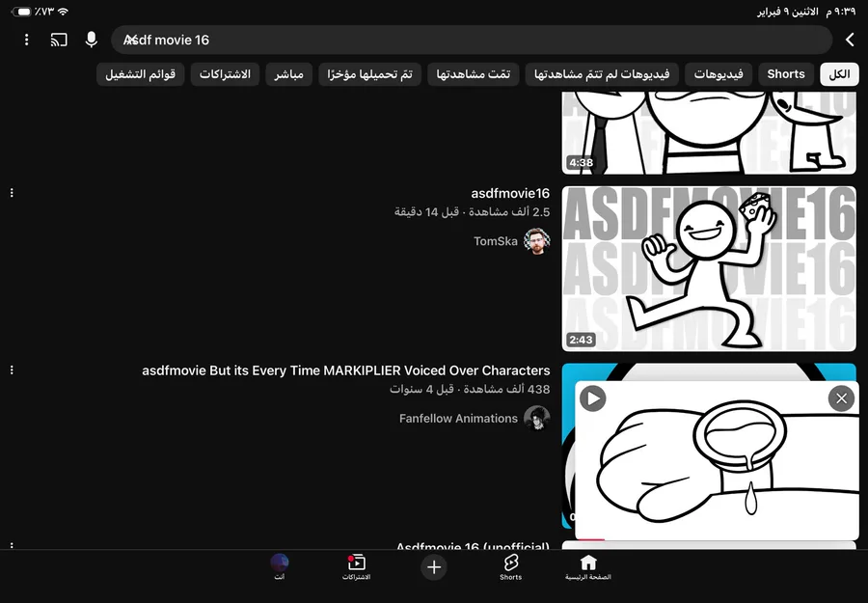The width and height of the screenshot is (868, 603).
Task: Go to الصفحة الرئيسية home tab
Action: (588, 567)
